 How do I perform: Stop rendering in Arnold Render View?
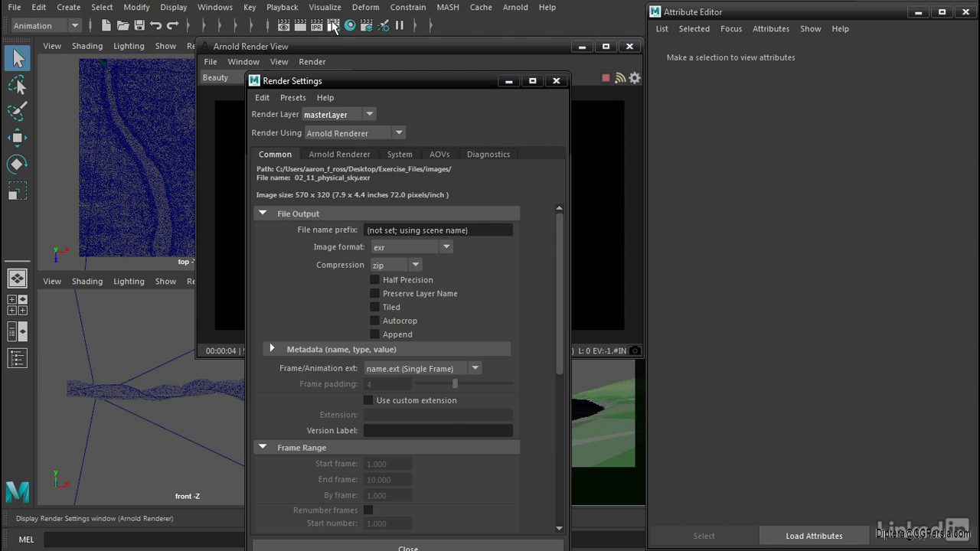606,77
